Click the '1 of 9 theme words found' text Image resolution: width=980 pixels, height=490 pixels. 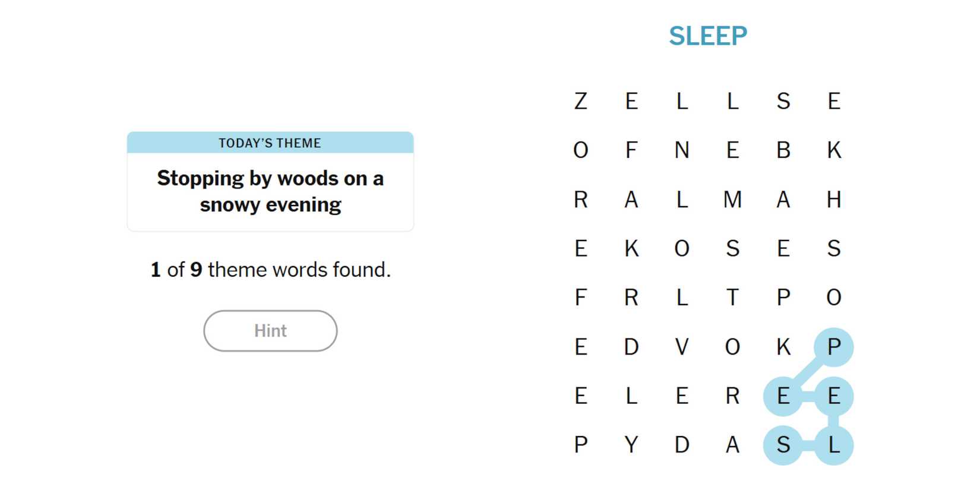270,270
